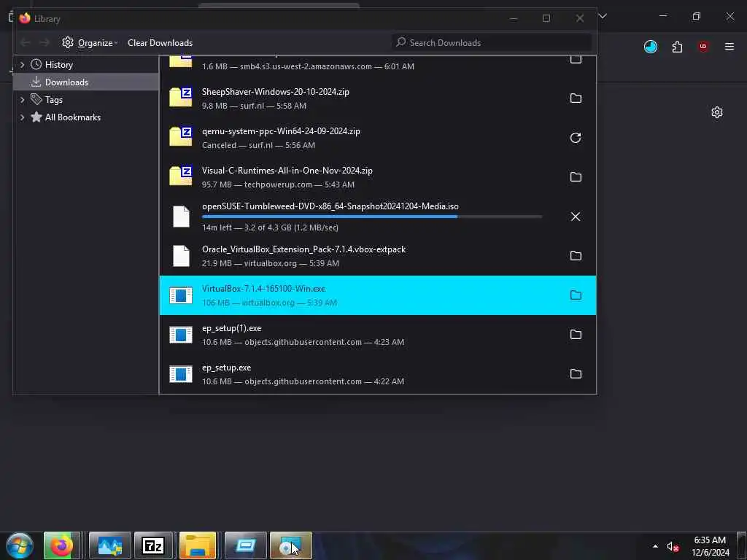Image resolution: width=747 pixels, height=560 pixels.
Task: Open the Firefox hamburger application menu
Action: tap(729, 47)
